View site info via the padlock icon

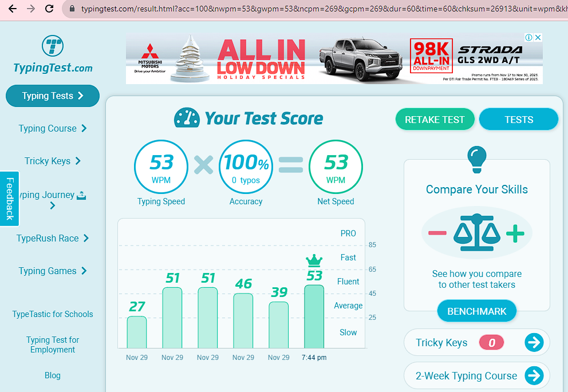click(x=72, y=9)
